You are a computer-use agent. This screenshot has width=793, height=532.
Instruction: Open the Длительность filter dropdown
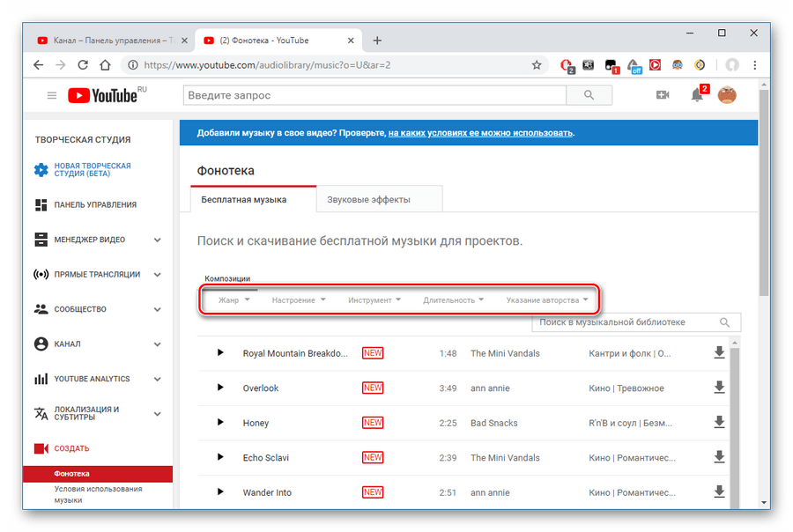[x=454, y=300]
